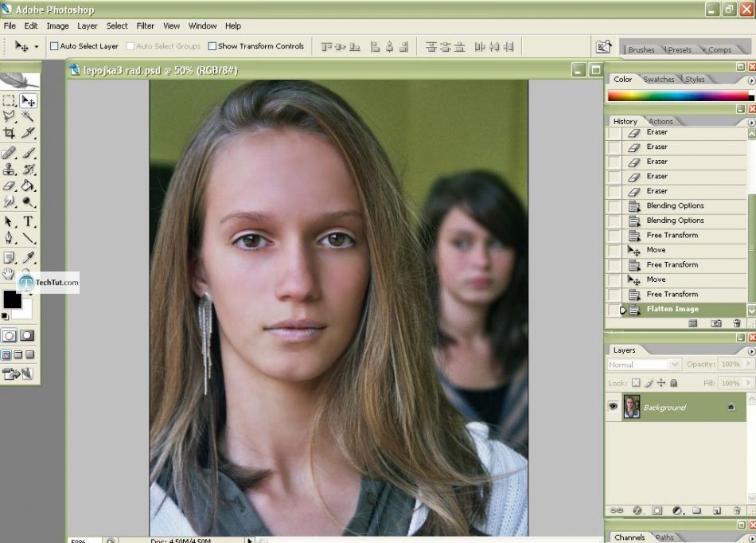
Task: Create new snapshot in History panel
Action: click(716, 323)
